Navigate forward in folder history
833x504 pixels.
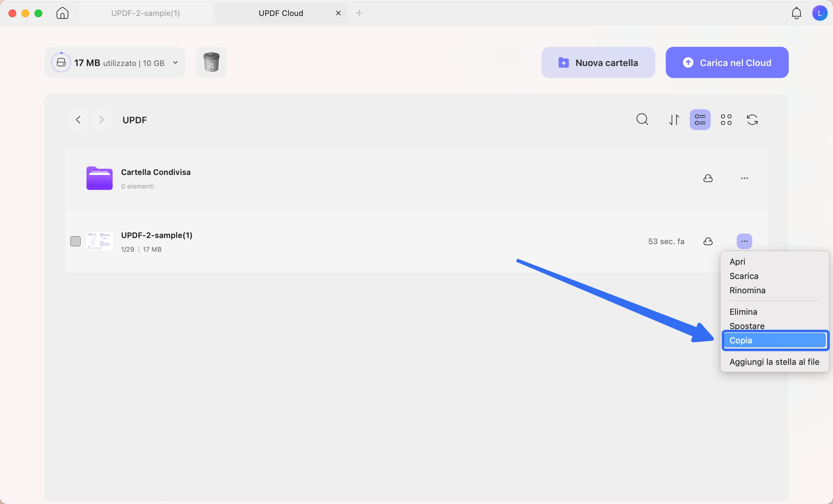tap(101, 120)
